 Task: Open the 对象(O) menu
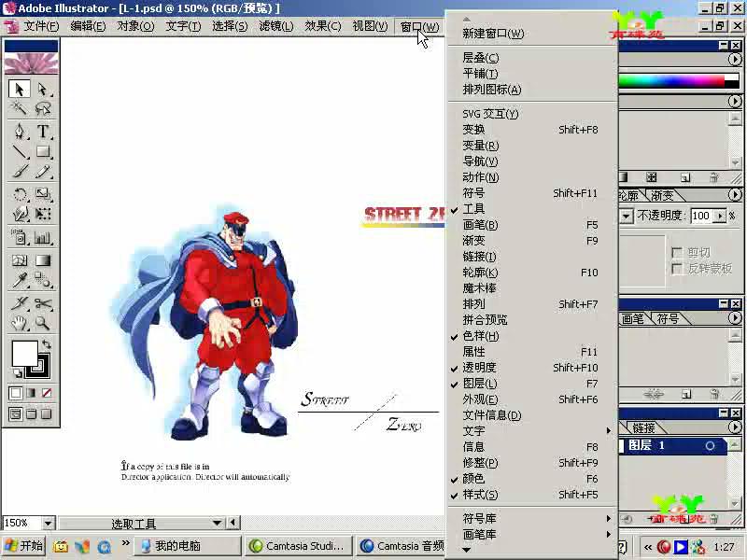click(135, 26)
